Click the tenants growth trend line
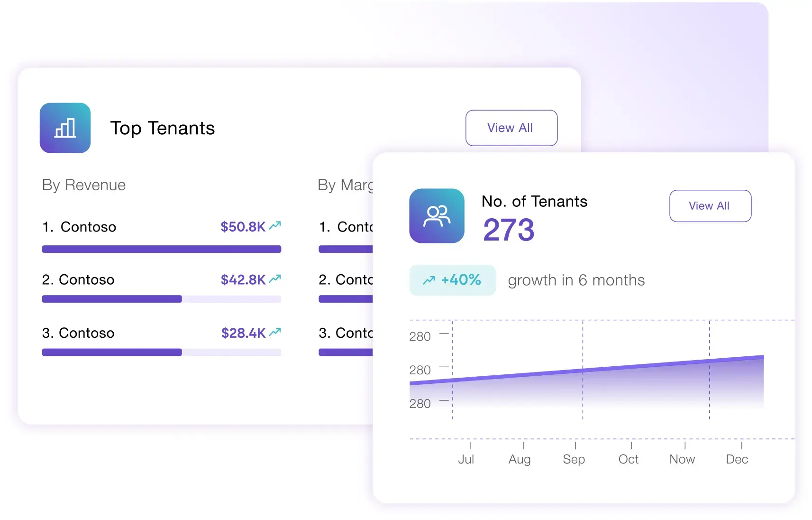The image size is (812, 520). pyautogui.click(x=587, y=370)
